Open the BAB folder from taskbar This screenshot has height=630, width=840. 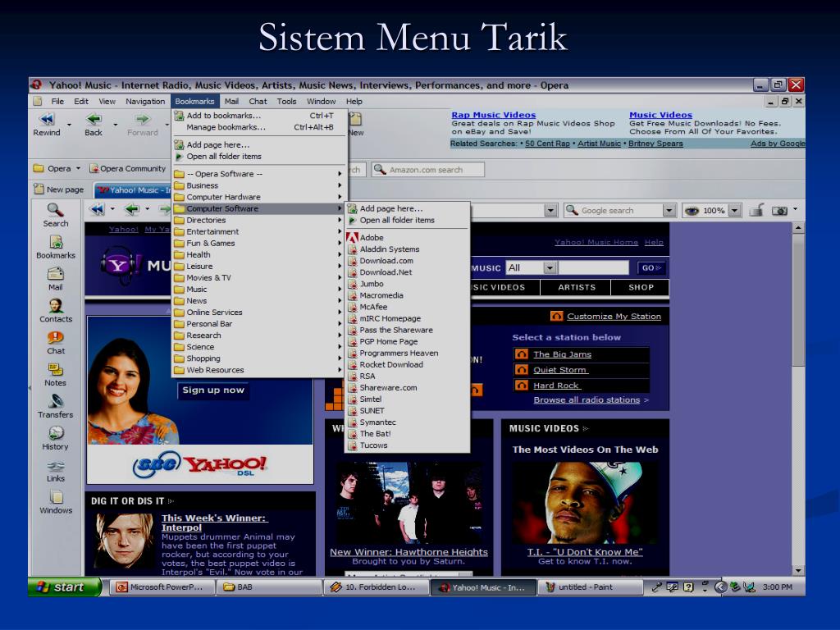[268, 587]
